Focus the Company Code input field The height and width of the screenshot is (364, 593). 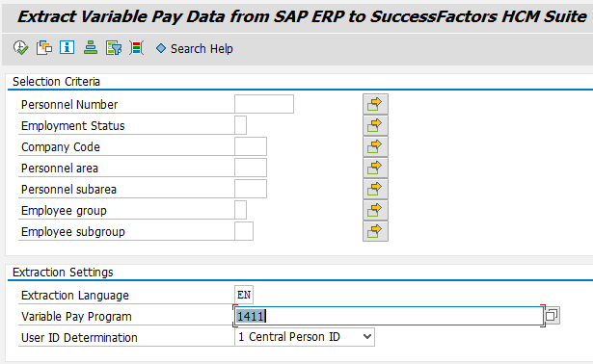tap(251, 146)
